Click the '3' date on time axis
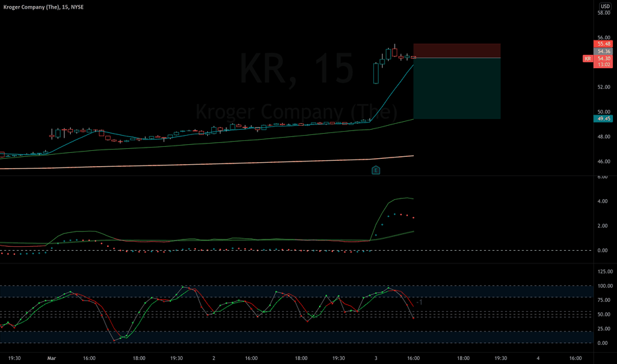Image resolution: width=617 pixels, height=364 pixels. tap(376, 358)
